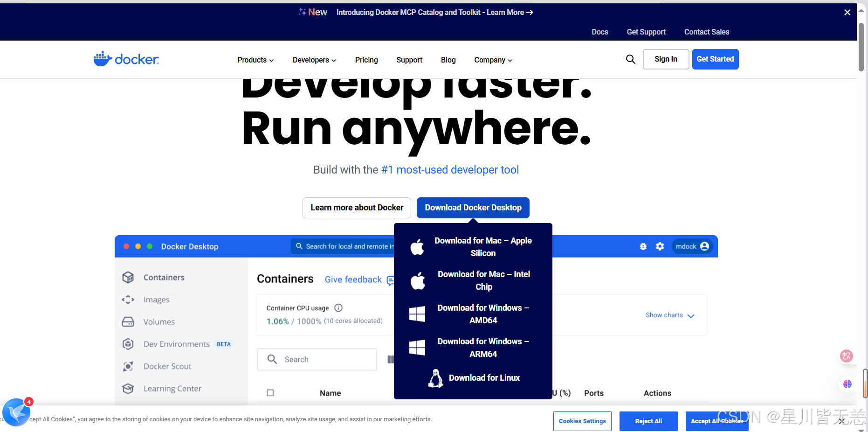Open the Blog nav item
Viewport: 868px width, 432px height.
pos(448,60)
